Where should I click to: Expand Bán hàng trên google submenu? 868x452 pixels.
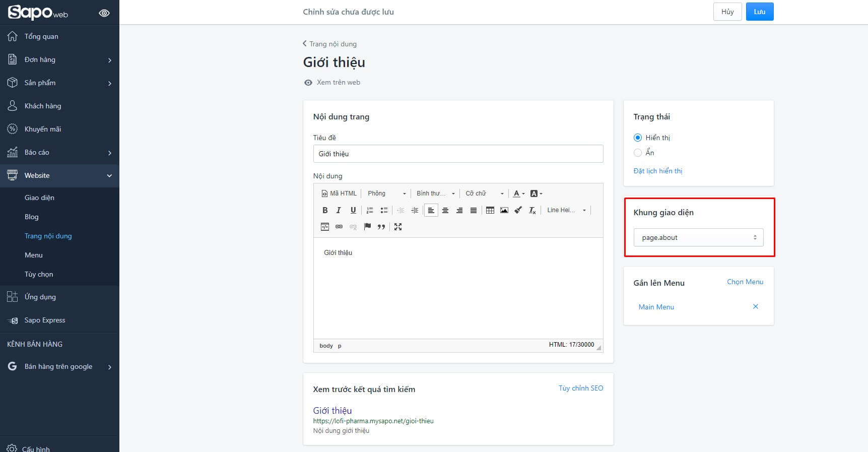[x=109, y=367]
